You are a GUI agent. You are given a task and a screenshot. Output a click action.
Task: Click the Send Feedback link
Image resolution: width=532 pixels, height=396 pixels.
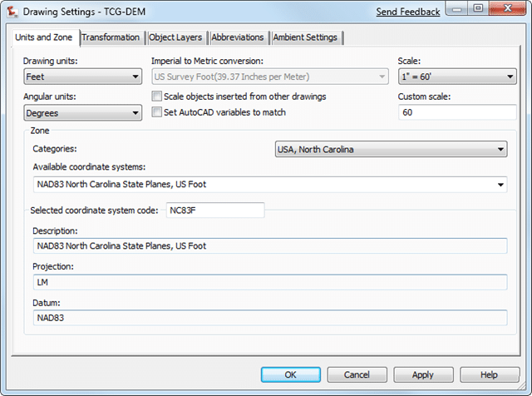point(407,12)
